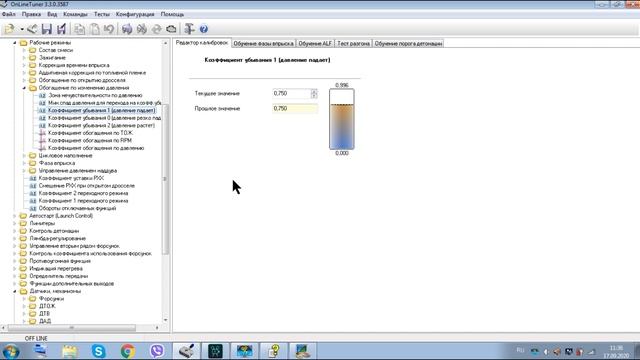Click the settings tool icon before help
This screenshot has height=360, width=640.
(x=189, y=29)
